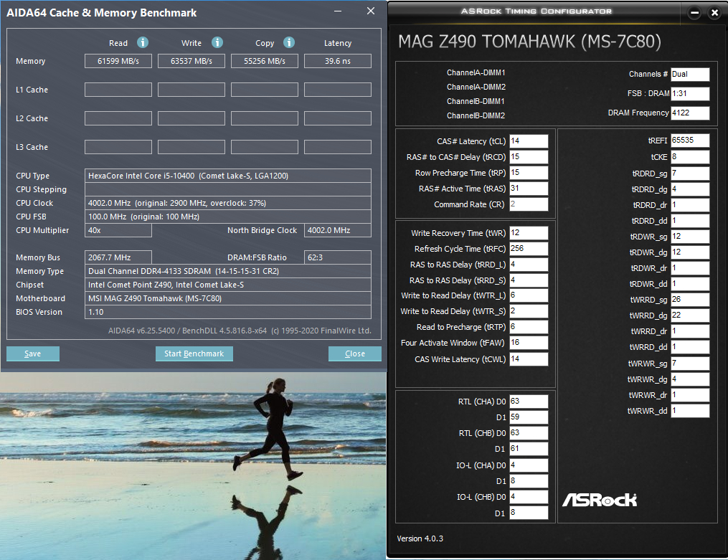728x560 pixels.
Task: Click the Motherboard value field
Action: 228,298
